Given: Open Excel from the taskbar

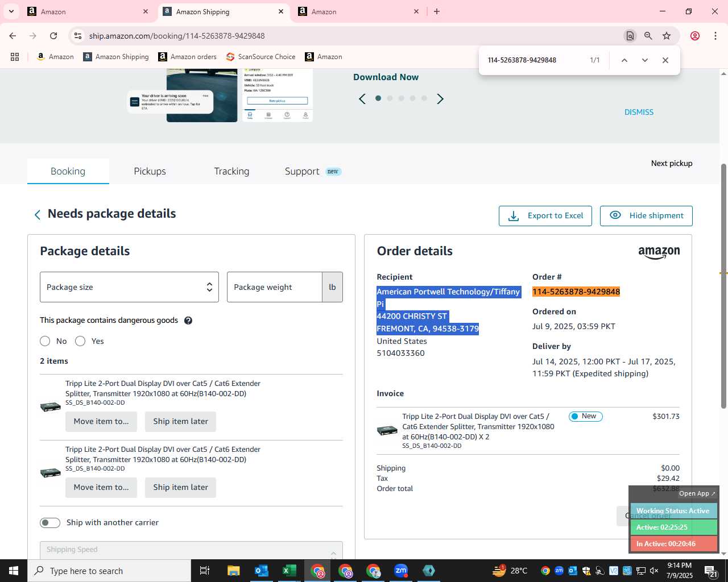Looking at the screenshot, I should [289, 571].
